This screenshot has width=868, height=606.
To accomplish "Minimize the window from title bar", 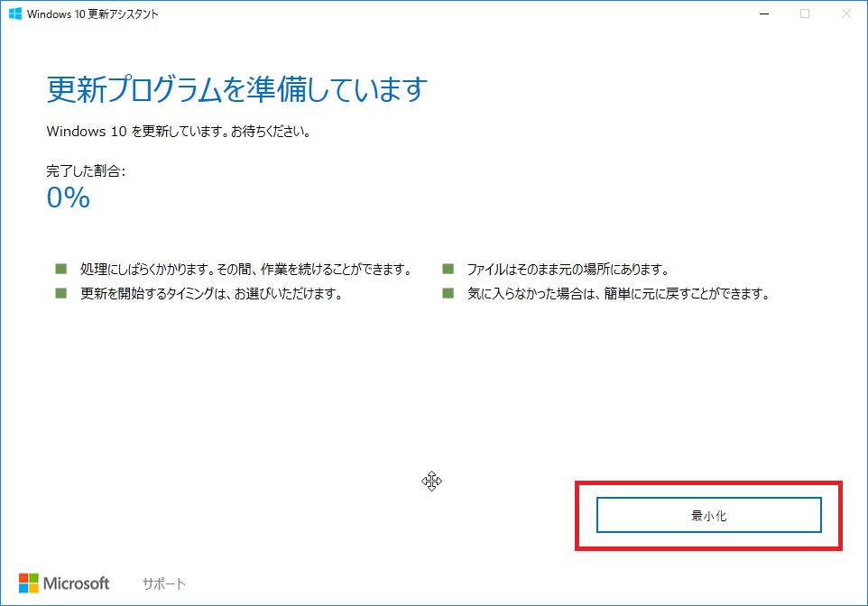I will 764,14.
